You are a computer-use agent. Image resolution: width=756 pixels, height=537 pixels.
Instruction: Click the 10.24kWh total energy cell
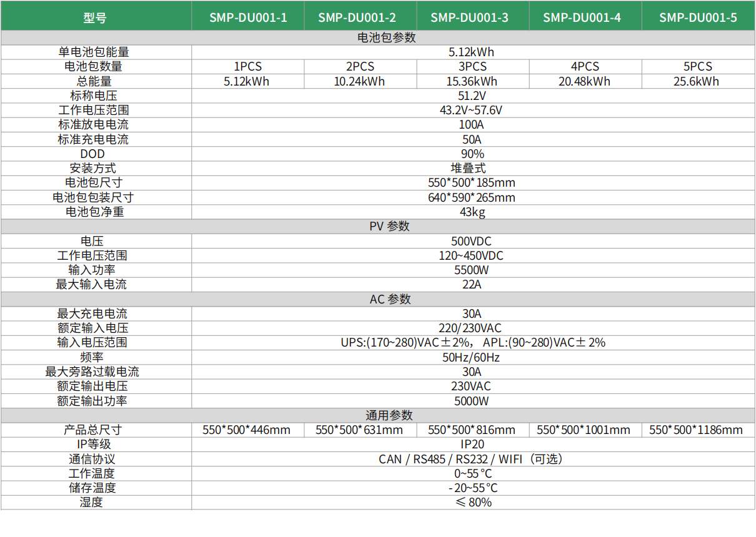[x=359, y=81]
